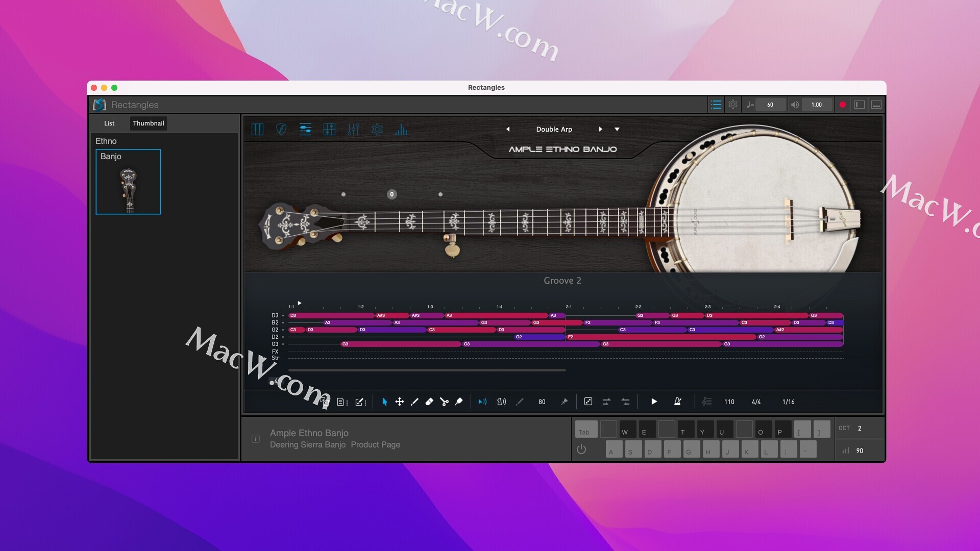Viewport: 980px width, 551px height.
Task: Click the horizontal riff scrollbar
Action: (x=427, y=370)
